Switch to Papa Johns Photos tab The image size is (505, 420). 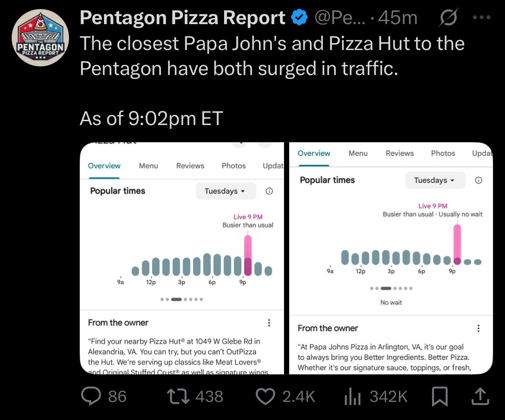click(x=443, y=153)
